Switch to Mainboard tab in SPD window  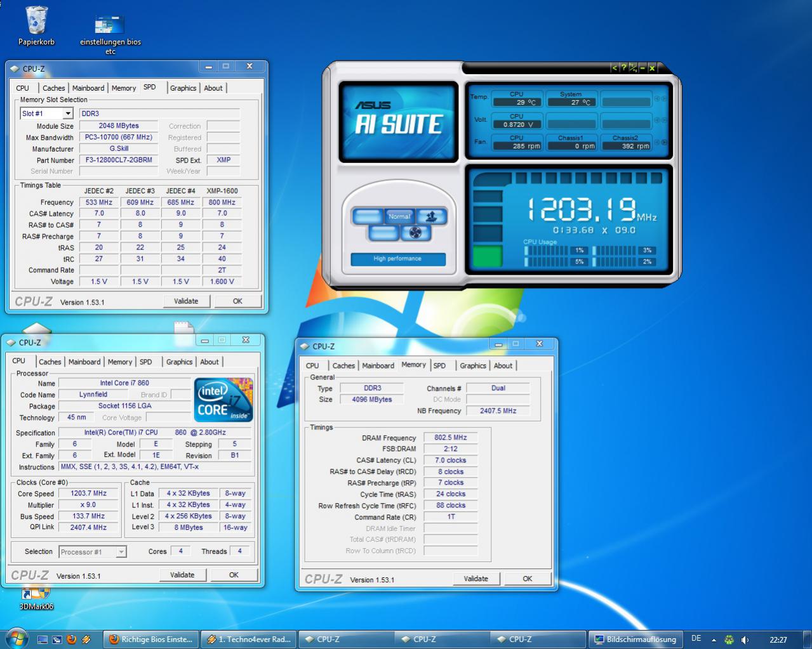point(88,88)
